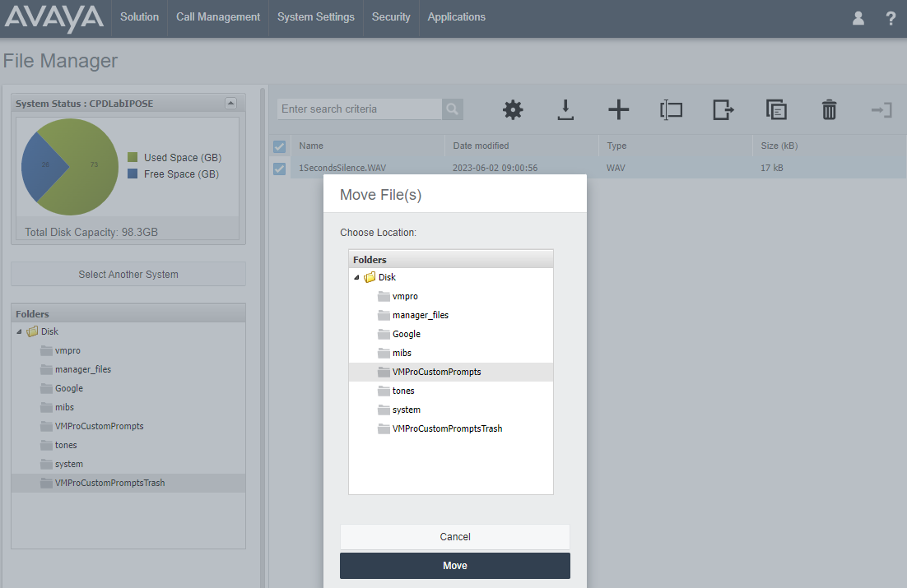Select system folder in sidebar
Screen dimensions: 907x588
(x=128, y=465)
